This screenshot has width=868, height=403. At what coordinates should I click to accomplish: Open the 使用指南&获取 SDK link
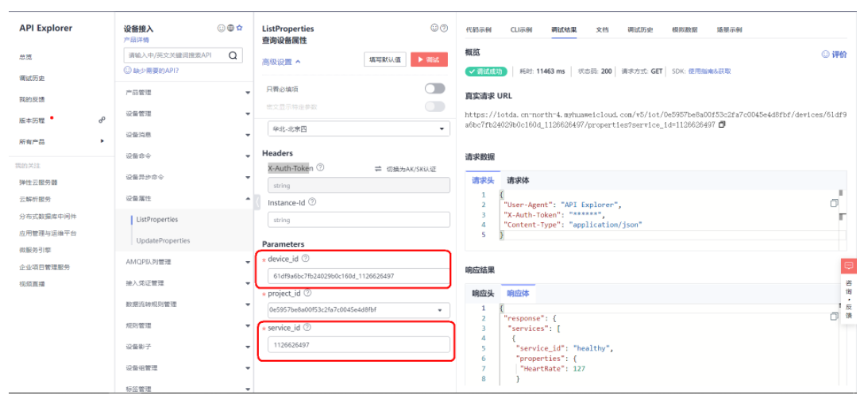point(709,71)
